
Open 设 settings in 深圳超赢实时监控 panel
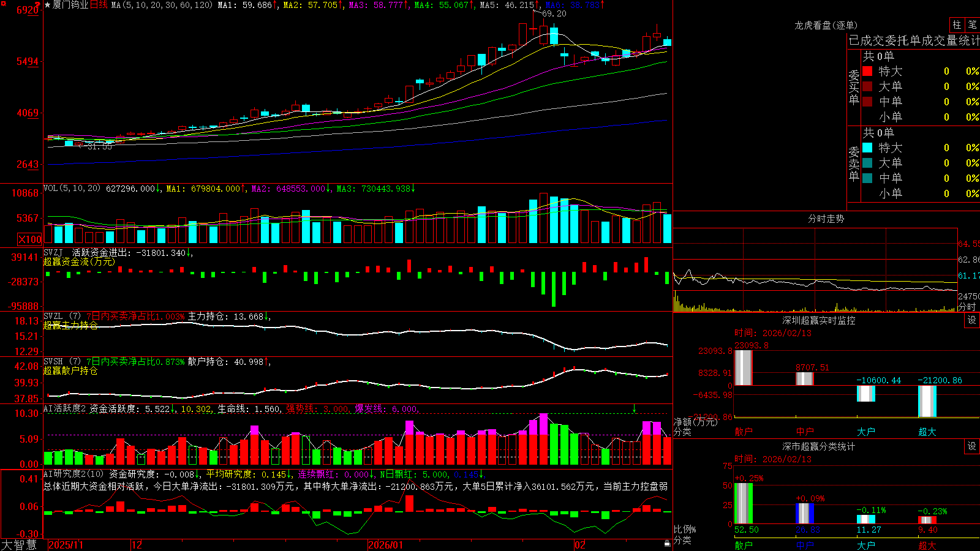click(x=972, y=320)
